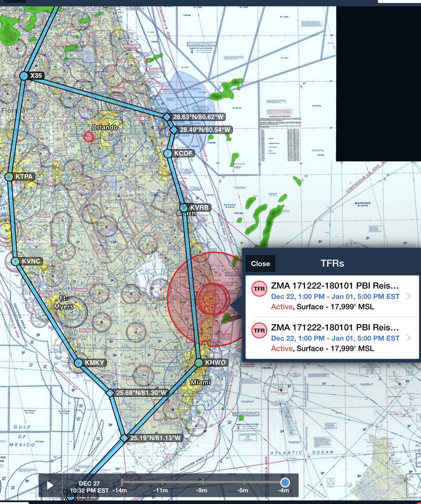Select the 25.19°N/81.13°W diamond waypoint
This screenshot has height=504, width=421.
click(124, 438)
